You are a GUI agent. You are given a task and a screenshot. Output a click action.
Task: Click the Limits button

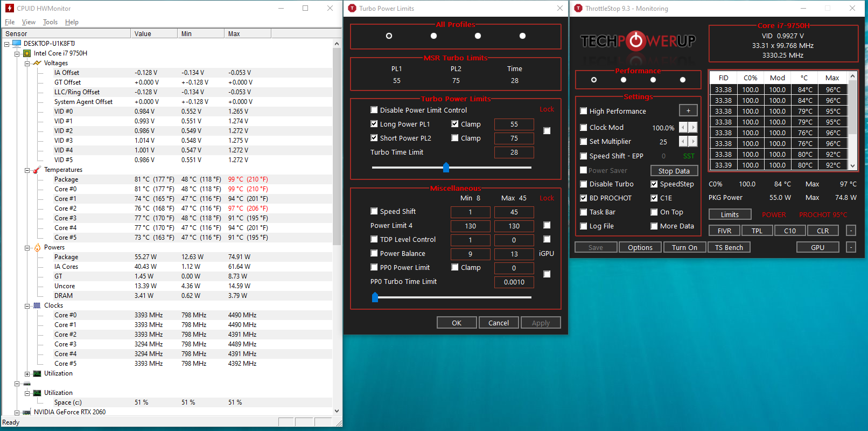730,214
